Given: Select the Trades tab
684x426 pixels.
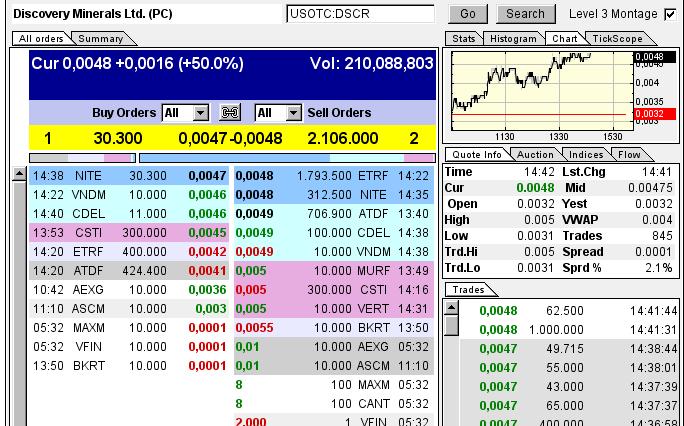Looking at the screenshot, I should 468,290.
